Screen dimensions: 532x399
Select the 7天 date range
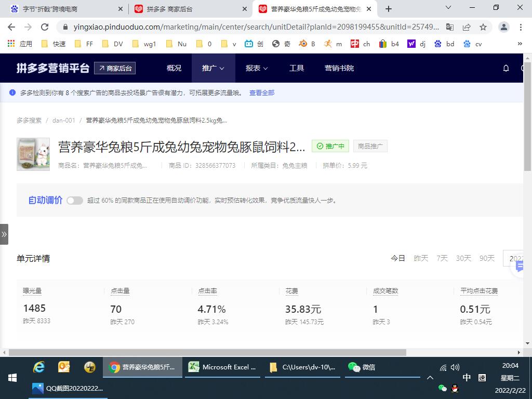(442, 259)
